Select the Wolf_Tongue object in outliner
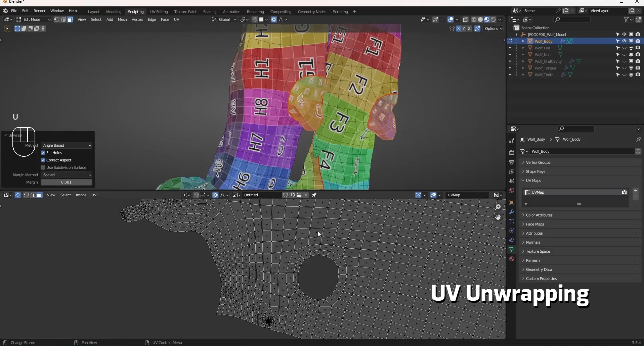 (x=545, y=68)
